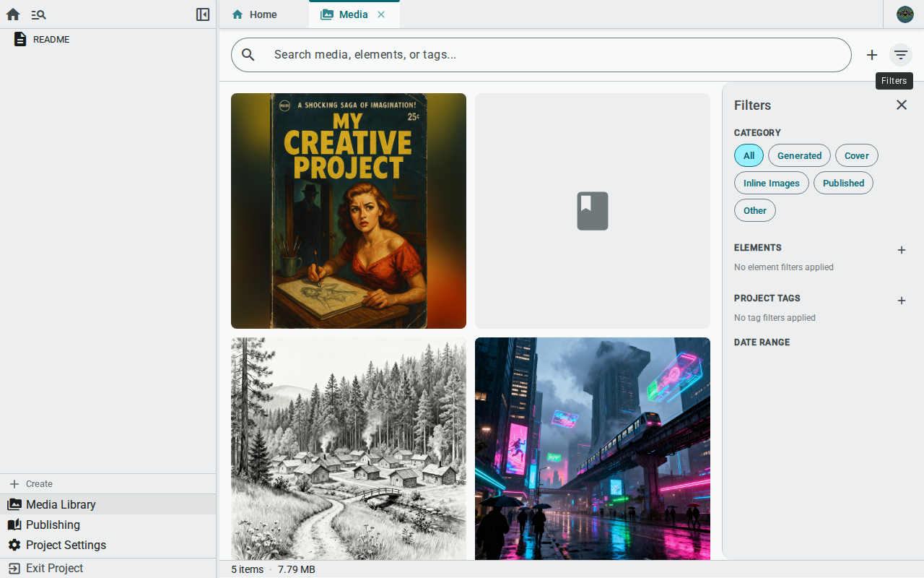Open the user avatar menu

[x=905, y=14]
